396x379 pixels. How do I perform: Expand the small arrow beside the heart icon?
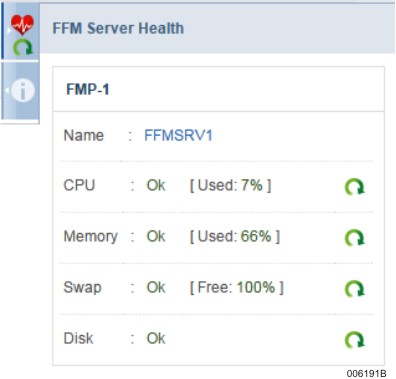tap(9, 31)
